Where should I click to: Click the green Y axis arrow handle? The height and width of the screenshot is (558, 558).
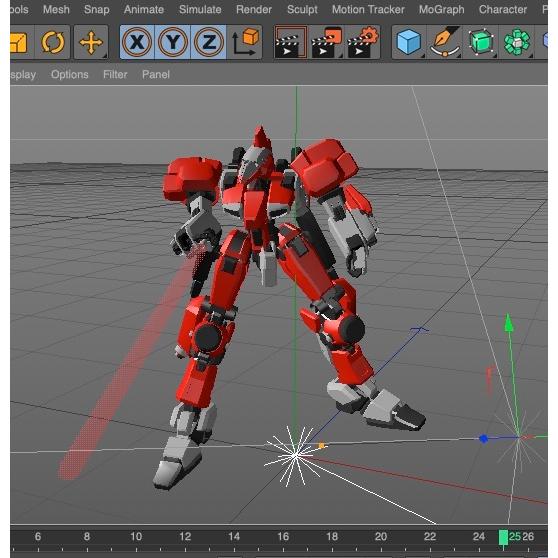pos(509,323)
